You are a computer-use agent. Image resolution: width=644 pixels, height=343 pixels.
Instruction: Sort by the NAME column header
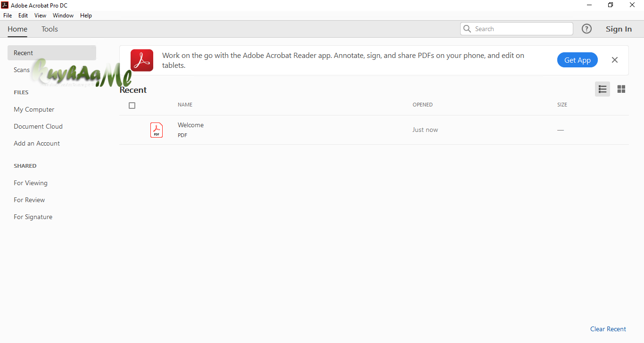[185, 105]
